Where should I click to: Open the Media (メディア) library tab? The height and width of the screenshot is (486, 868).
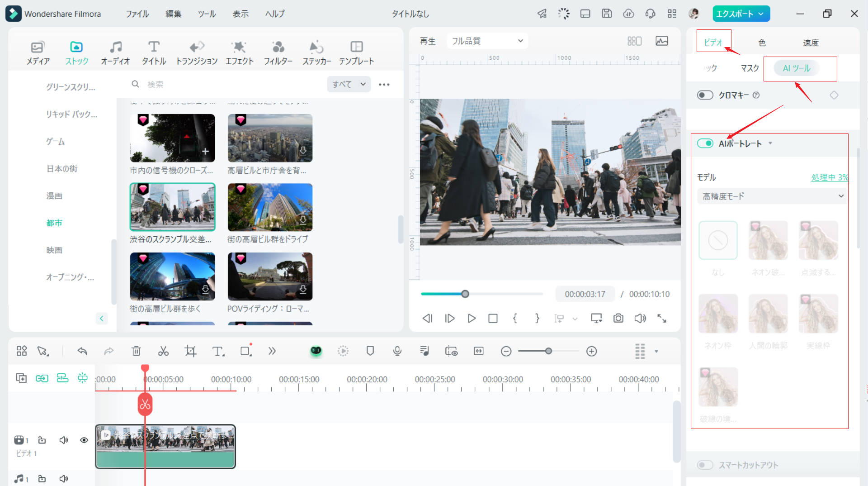click(38, 52)
